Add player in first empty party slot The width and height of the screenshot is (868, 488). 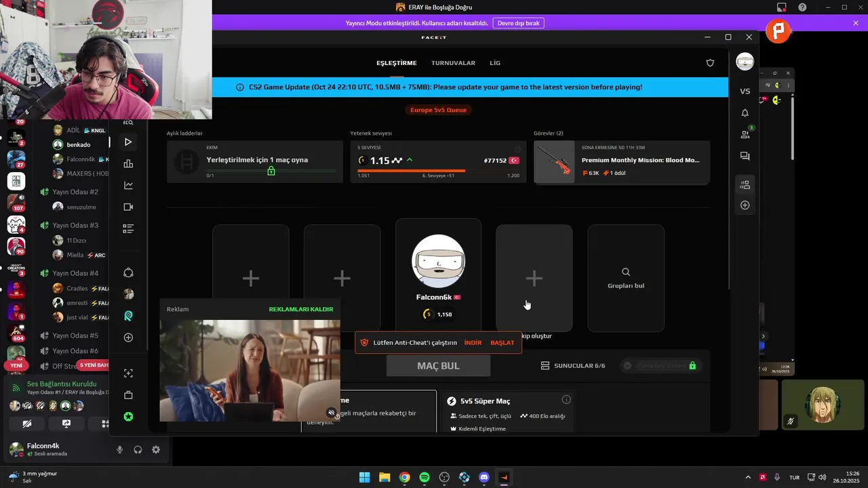point(251,278)
